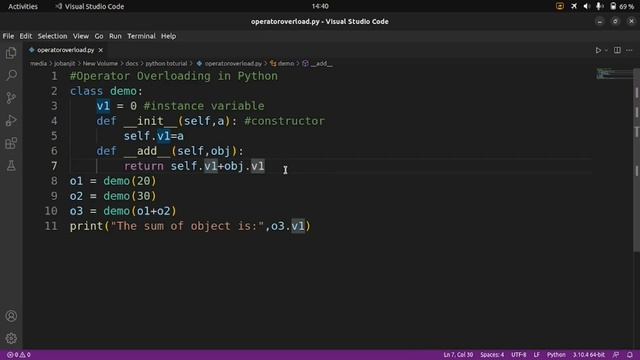Click line number 11 in the gutter

(x=51, y=226)
